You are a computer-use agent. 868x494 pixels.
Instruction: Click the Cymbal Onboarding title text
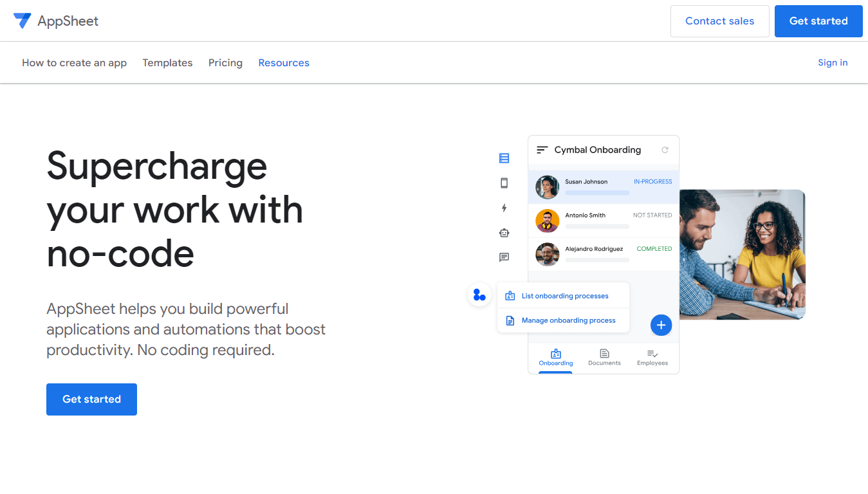[598, 150]
